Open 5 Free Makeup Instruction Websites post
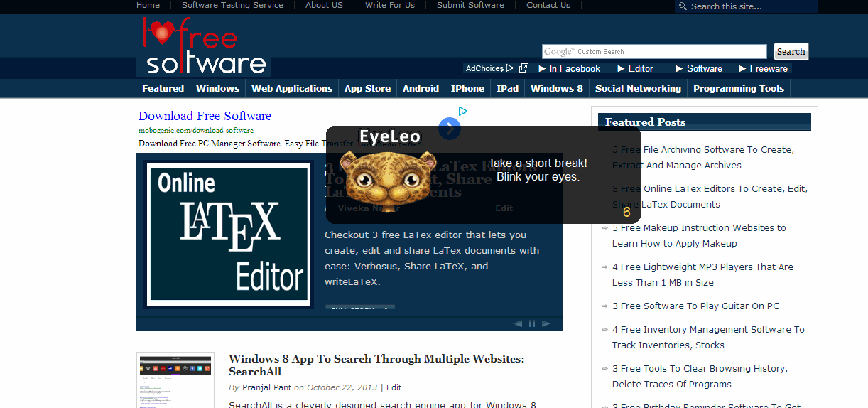This screenshot has width=868, height=408. (699, 236)
